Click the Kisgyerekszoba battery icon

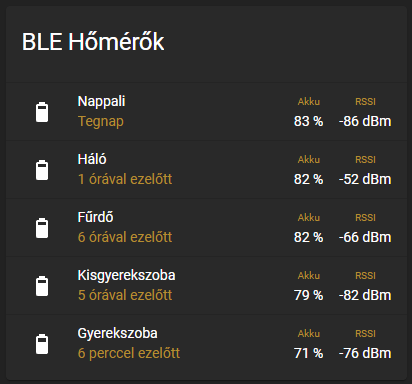pyautogui.click(x=42, y=286)
